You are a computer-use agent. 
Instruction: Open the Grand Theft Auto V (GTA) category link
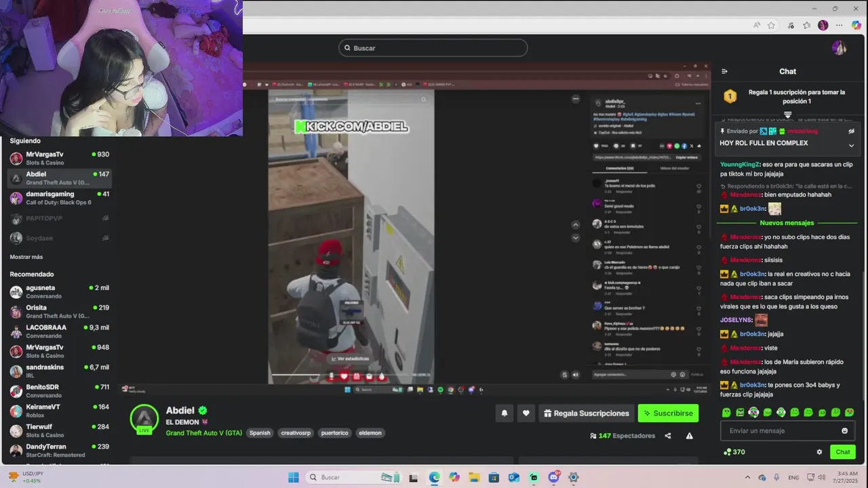[203, 432]
